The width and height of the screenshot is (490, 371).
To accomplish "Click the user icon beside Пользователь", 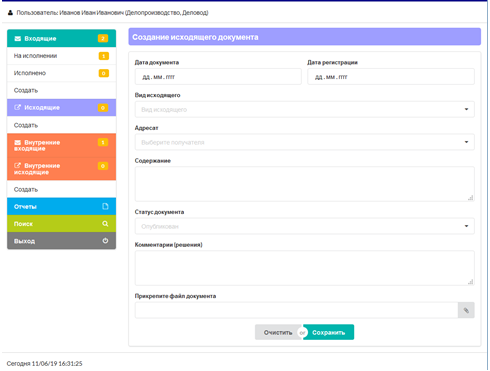I will click(10, 13).
